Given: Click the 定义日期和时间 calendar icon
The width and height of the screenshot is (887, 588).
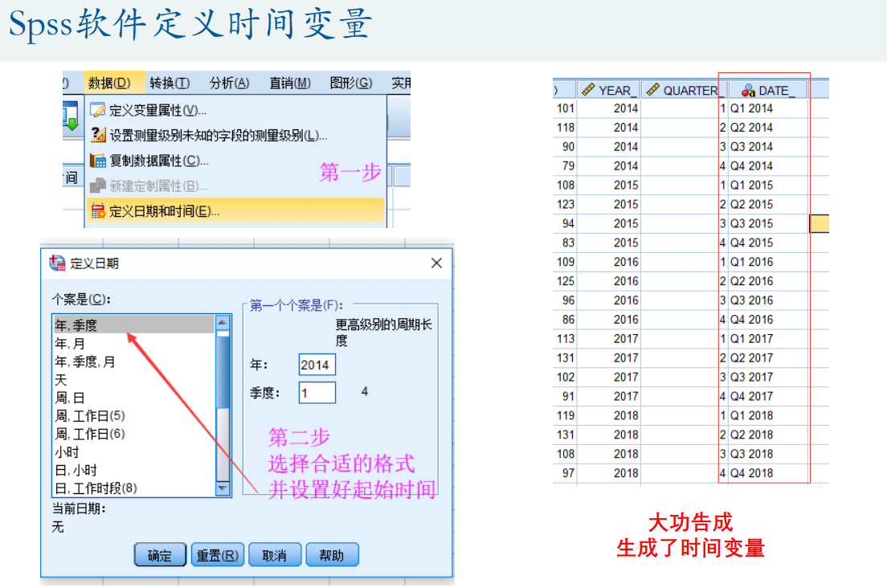Looking at the screenshot, I should pyautogui.click(x=98, y=211).
